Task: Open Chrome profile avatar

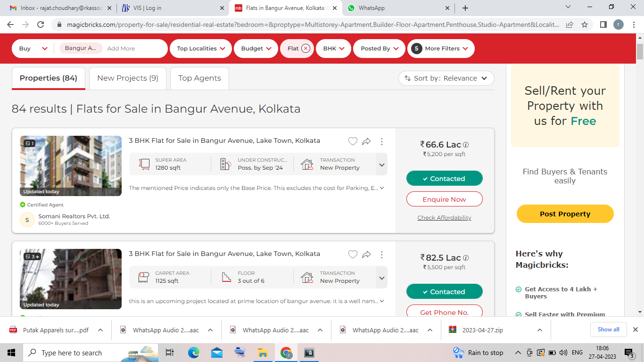Action: 618,25
